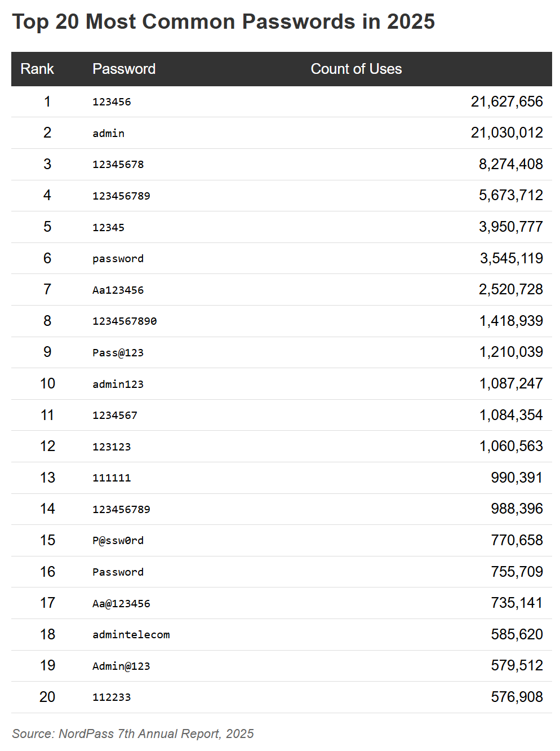Click the Password column header
Screen dimensions: 560x751
coord(124,69)
